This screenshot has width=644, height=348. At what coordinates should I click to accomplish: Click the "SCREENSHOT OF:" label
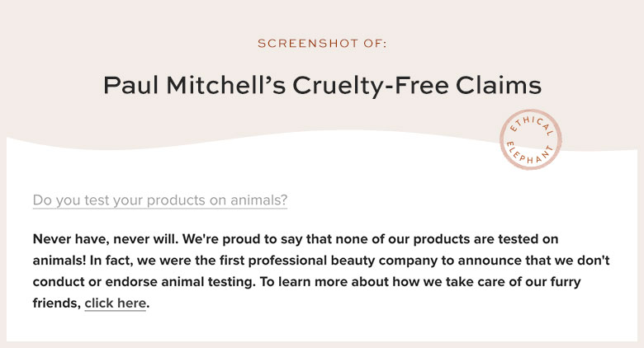click(x=322, y=44)
